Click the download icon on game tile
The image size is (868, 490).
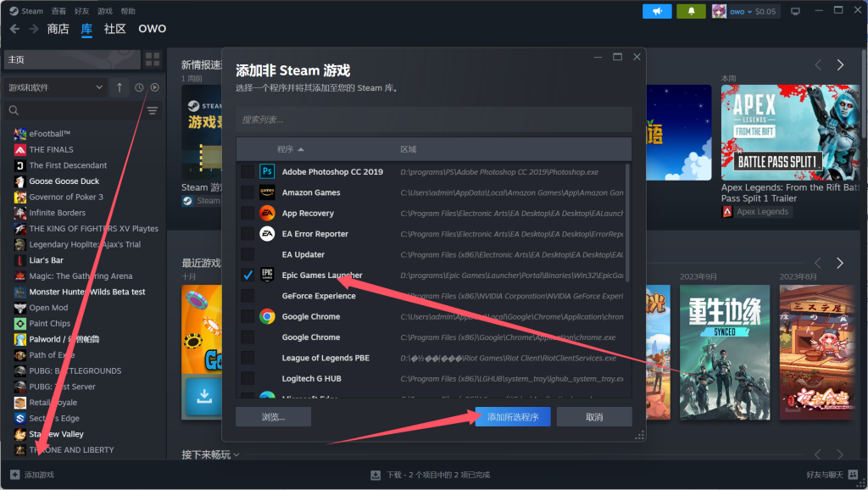(204, 395)
